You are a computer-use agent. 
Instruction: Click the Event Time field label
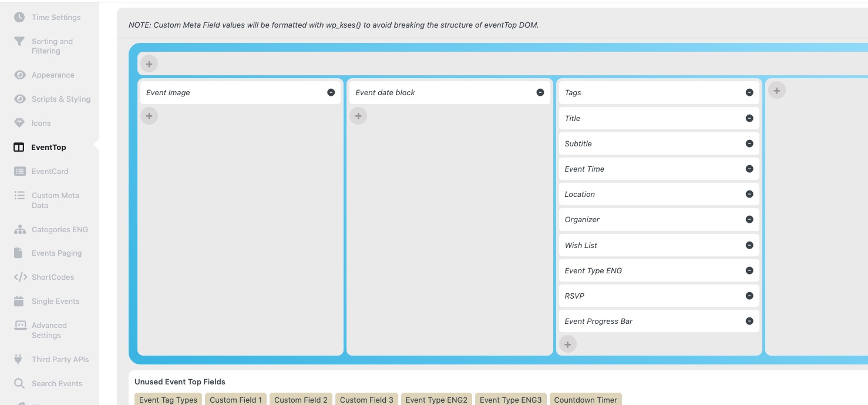click(x=584, y=169)
